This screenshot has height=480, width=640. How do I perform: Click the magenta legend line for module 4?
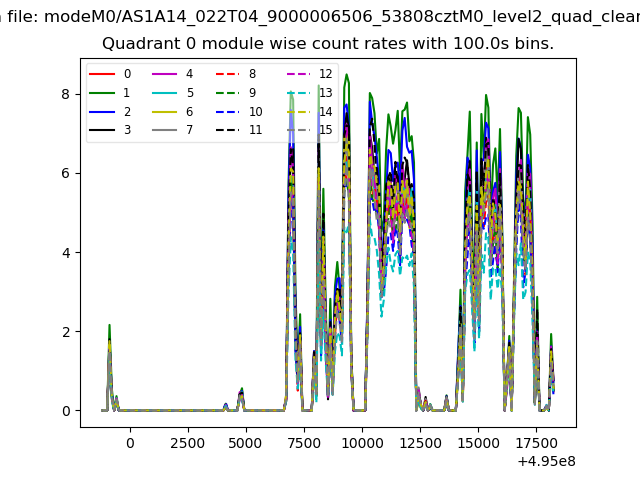tap(167, 74)
